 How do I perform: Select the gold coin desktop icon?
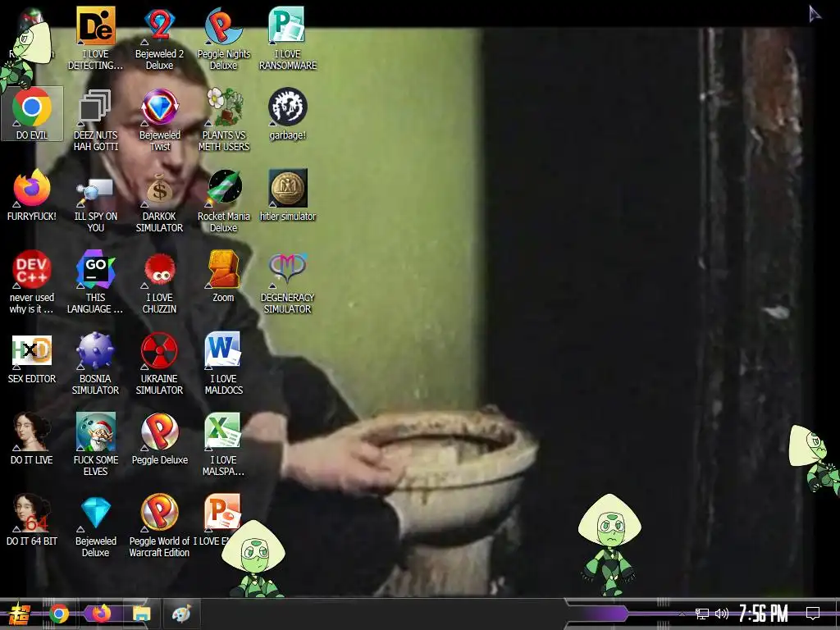tap(287, 188)
